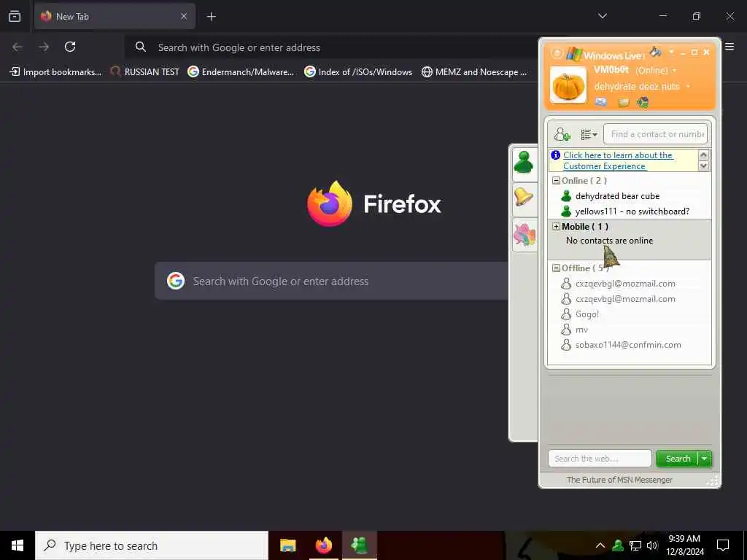Open the personal message dropdown arrow
This screenshot has height=560, width=747.
(x=688, y=86)
